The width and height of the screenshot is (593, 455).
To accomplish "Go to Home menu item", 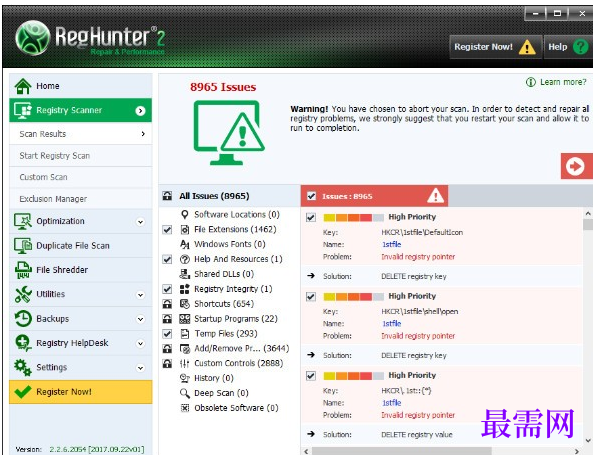I will click(81, 86).
